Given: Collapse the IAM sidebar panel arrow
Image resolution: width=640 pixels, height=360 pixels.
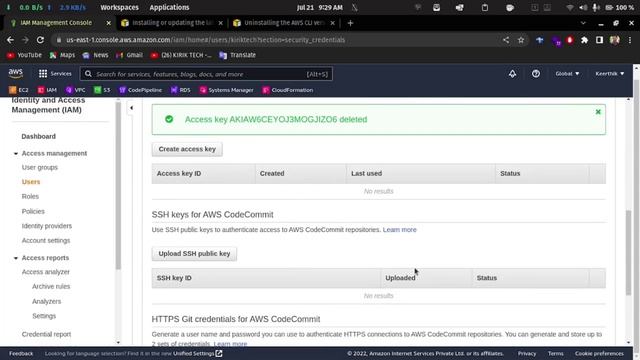Looking at the screenshot, I should (x=131, y=108).
